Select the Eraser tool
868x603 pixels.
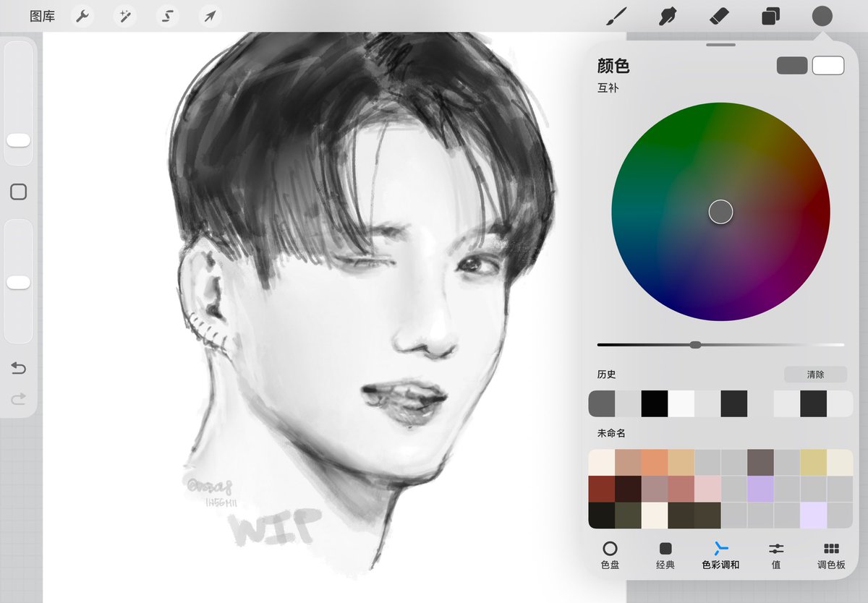click(x=719, y=16)
